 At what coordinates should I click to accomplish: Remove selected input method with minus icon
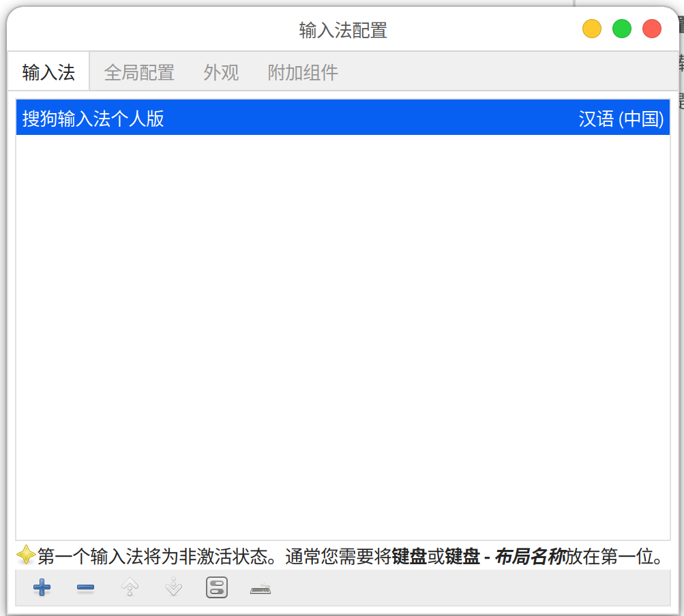tap(85, 587)
